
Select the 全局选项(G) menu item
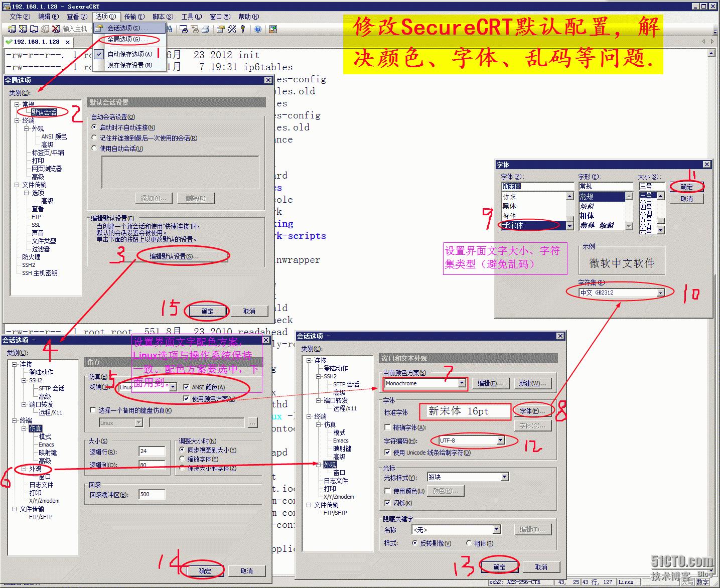tap(127, 39)
